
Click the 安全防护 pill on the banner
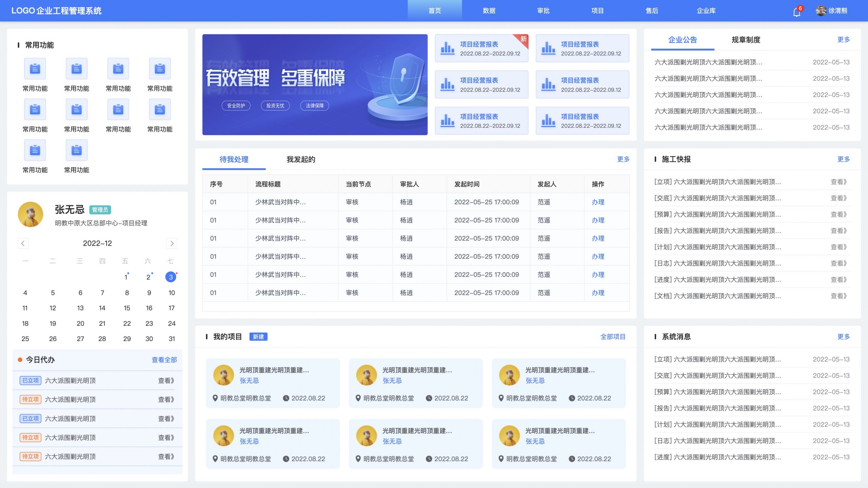(x=236, y=106)
